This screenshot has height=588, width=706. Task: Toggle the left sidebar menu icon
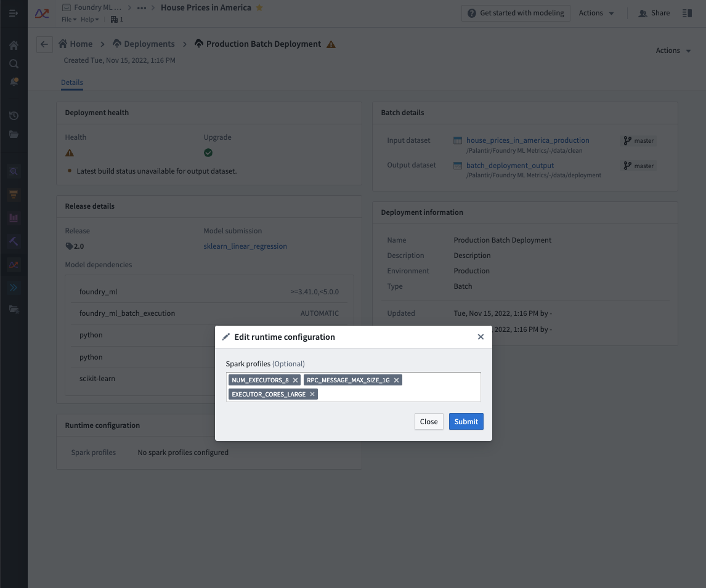point(14,13)
